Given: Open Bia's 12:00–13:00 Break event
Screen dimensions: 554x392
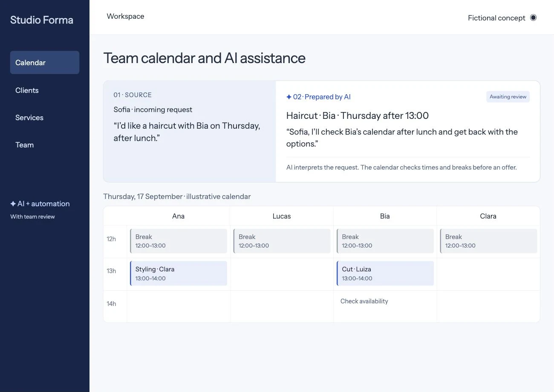Looking at the screenshot, I should point(385,241).
